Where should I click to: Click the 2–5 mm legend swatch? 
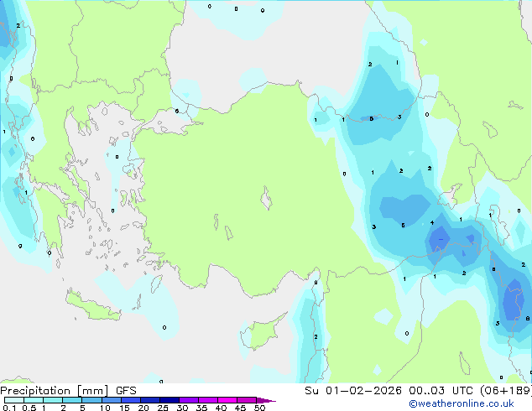(x=72, y=400)
